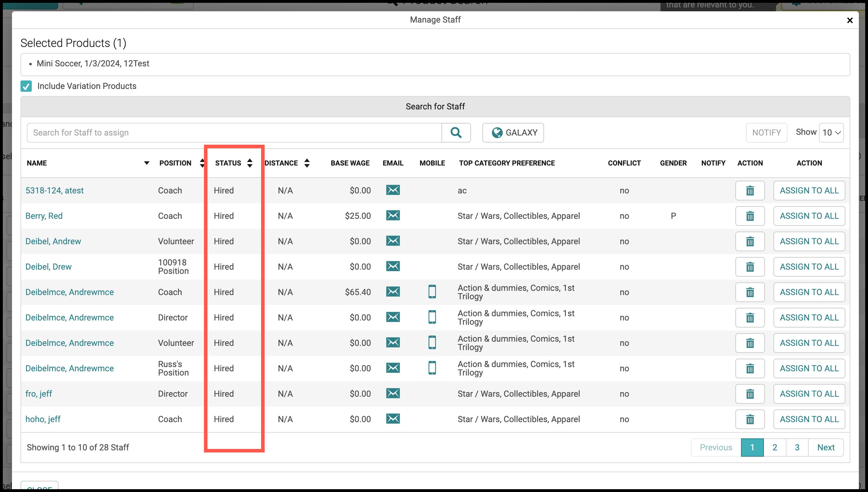Click Next pagination button
This screenshot has height=492, width=868.
(x=826, y=448)
